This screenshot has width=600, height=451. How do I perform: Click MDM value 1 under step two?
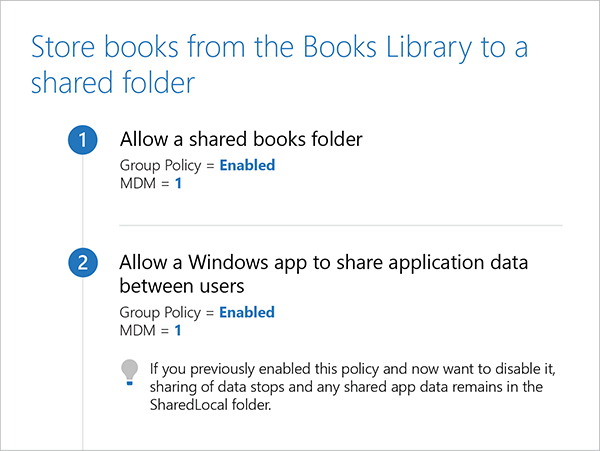pos(178,329)
